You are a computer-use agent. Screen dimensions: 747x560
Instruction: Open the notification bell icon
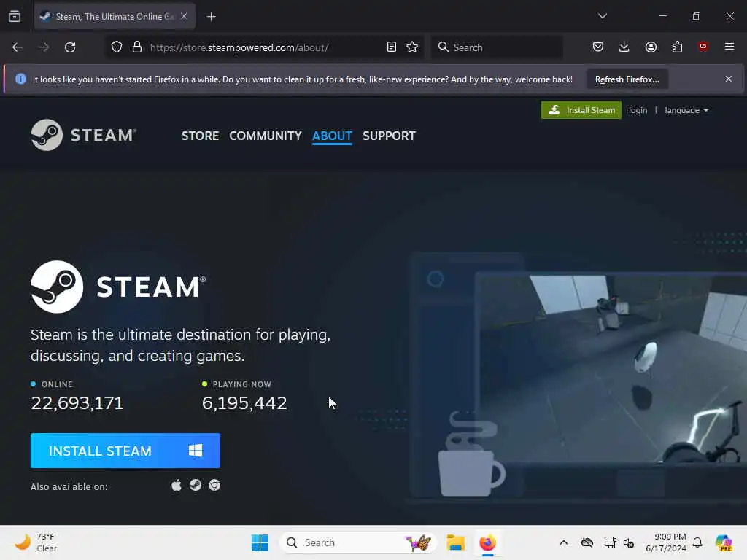(x=697, y=542)
